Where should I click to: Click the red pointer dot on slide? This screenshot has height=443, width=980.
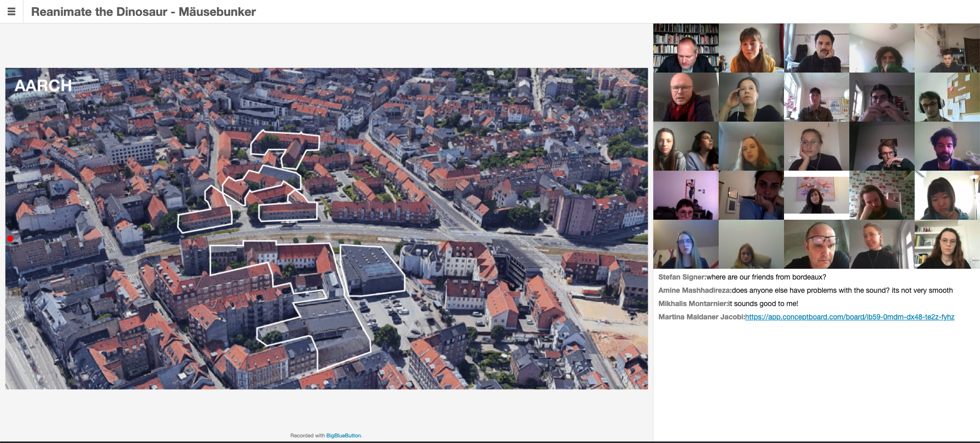(10, 239)
